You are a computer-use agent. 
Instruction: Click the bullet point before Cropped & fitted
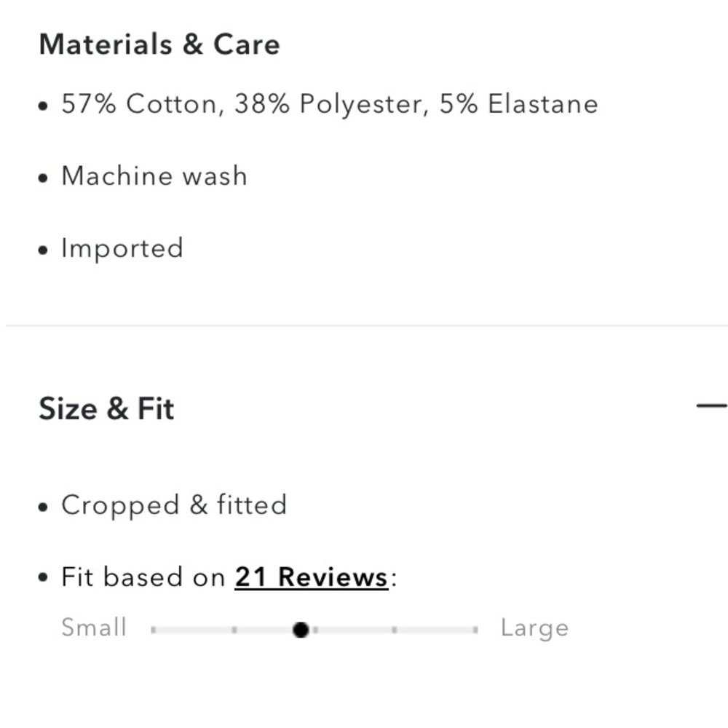pyautogui.click(x=43, y=507)
